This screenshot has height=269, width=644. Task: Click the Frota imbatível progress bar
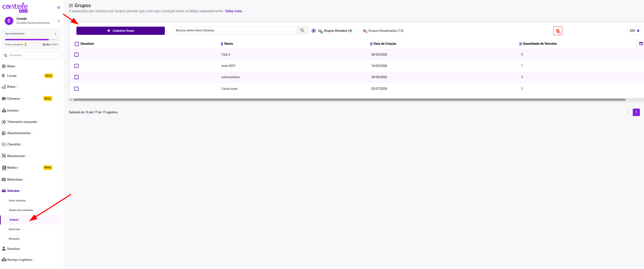point(31,40)
